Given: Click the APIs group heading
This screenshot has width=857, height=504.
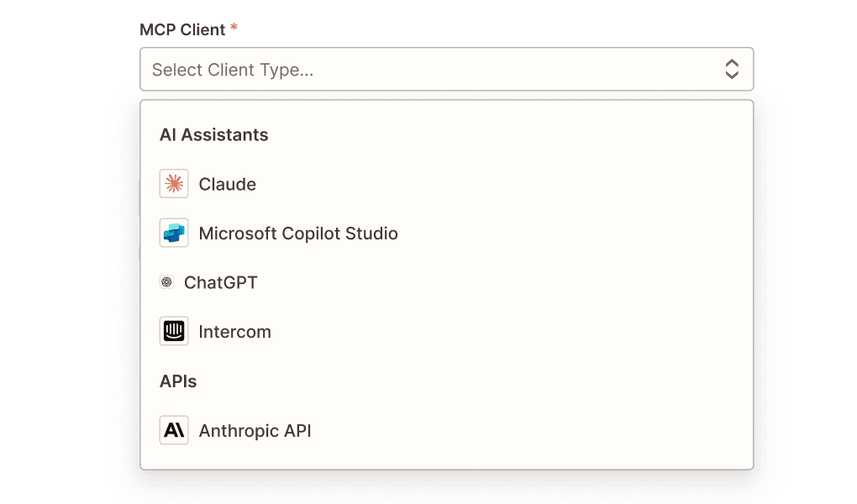Looking at the screenshot, I should point(178,381).
